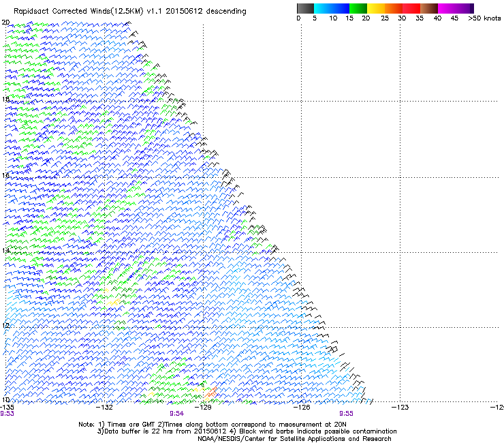
Task: Click the latitude label '16' on the left axis
Action: [x=5, y=175]
